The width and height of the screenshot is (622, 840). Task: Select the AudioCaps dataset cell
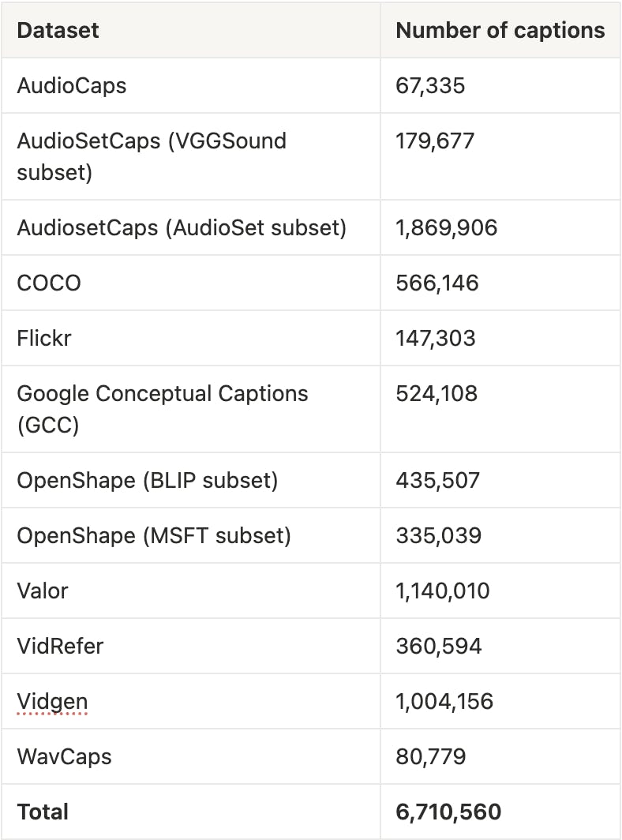tap(72, 85)
